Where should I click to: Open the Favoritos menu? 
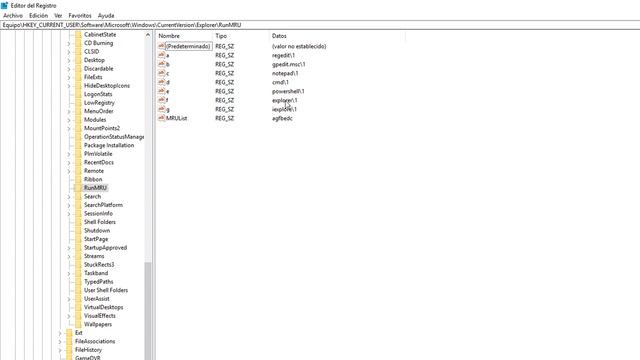pyautogui.click(x=80, y=16)
